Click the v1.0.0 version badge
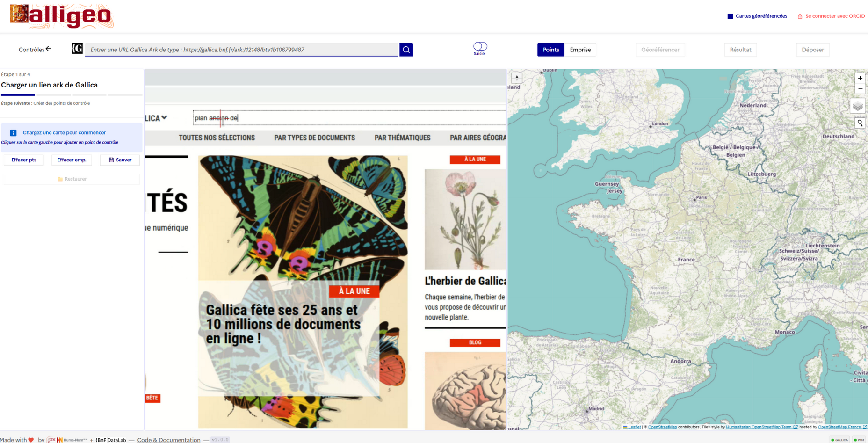Screen dimensions: 868x443 pos(220,440)
